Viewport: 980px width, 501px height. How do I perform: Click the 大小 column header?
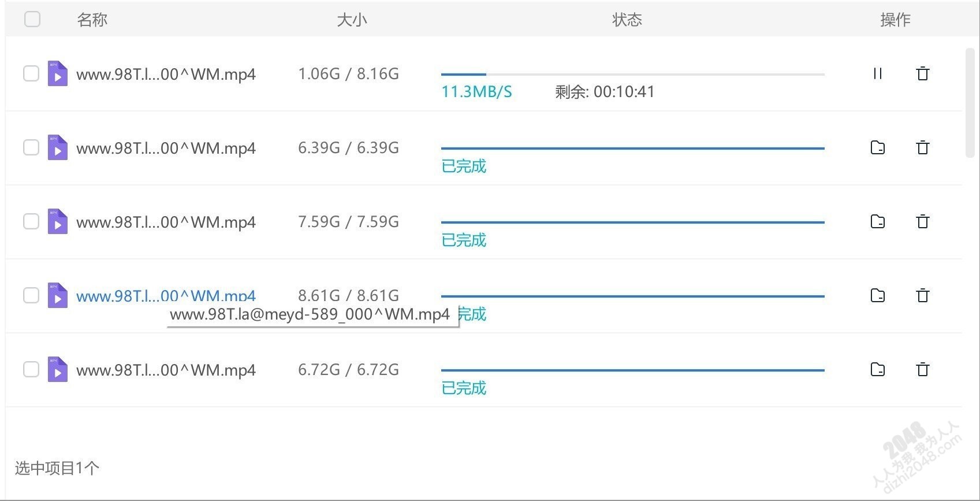pyautogui.click(x=352, y=20)
